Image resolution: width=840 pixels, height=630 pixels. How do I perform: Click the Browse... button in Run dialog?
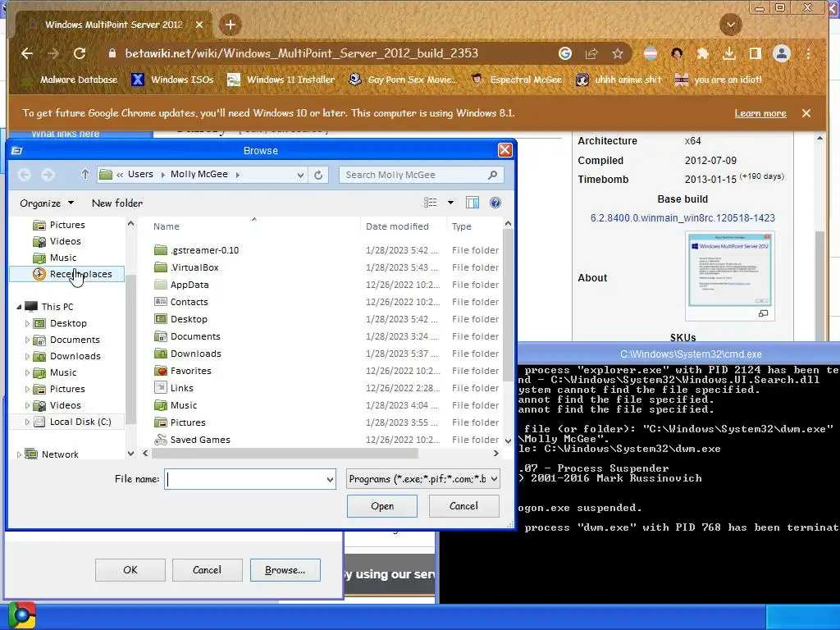(285, 570)
